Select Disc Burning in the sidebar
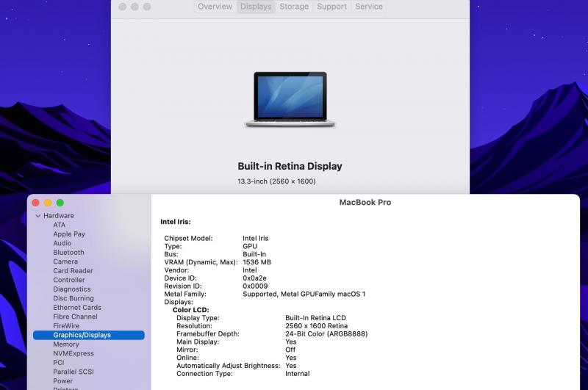The image size is (588, 390). [x=73, y=298]
